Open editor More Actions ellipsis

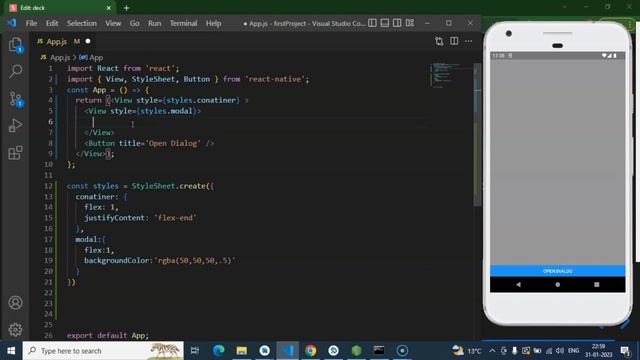coord(469,41)
